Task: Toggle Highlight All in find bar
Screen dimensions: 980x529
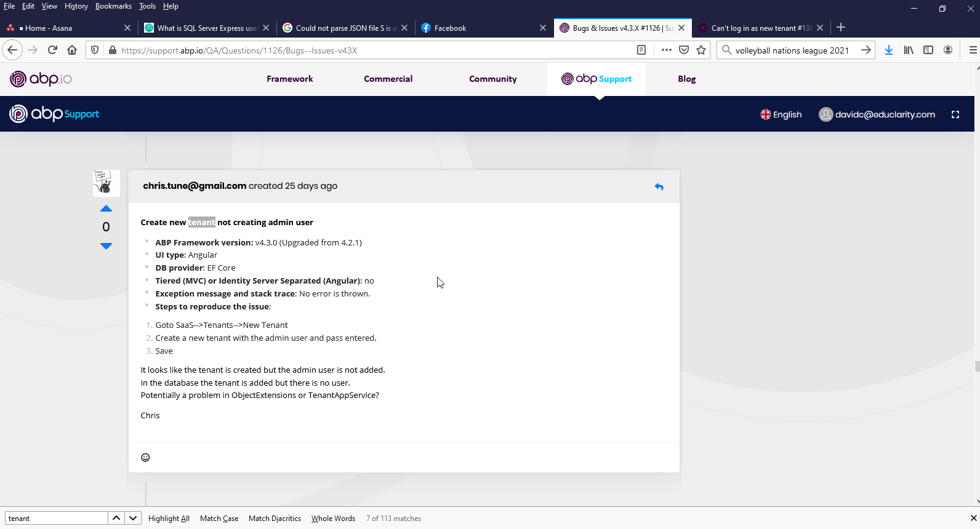Action: click(169, 519)
